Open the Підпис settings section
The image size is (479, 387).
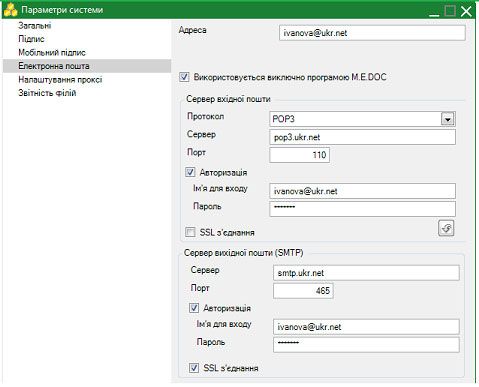31,39
